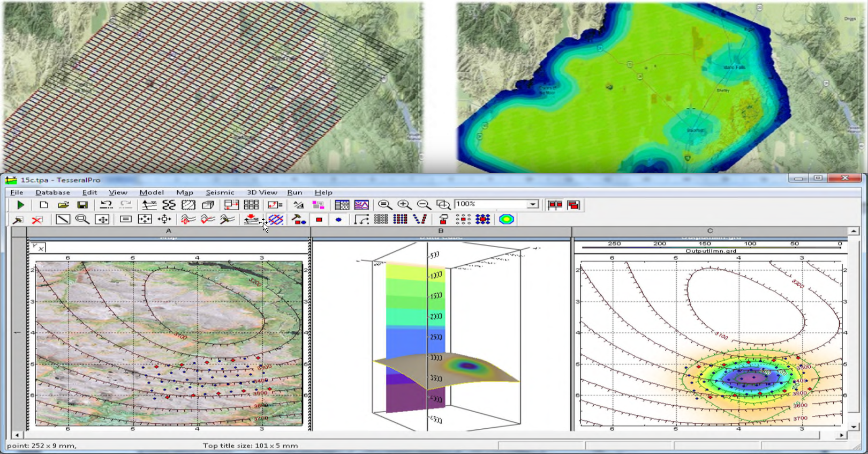This screenshot has width=868, height=454.
Task: Undo the last action
Action: coord(106,205)
